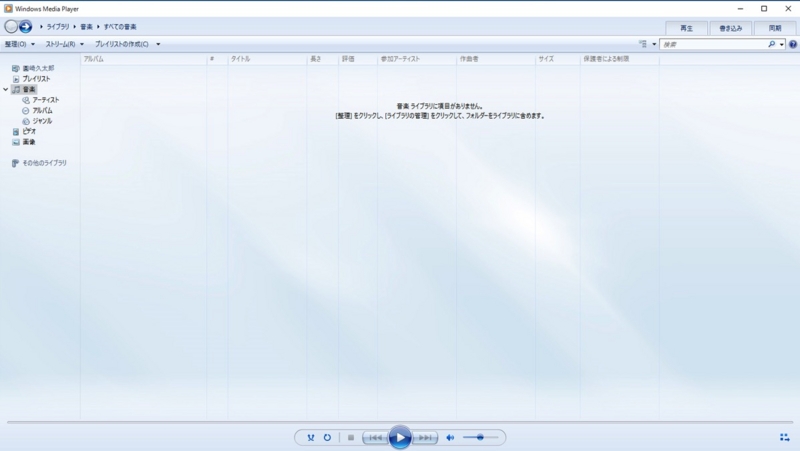Click the seek bar above the playback controls
The height and width of the screenshot is (451, 800).
[400, 422]
